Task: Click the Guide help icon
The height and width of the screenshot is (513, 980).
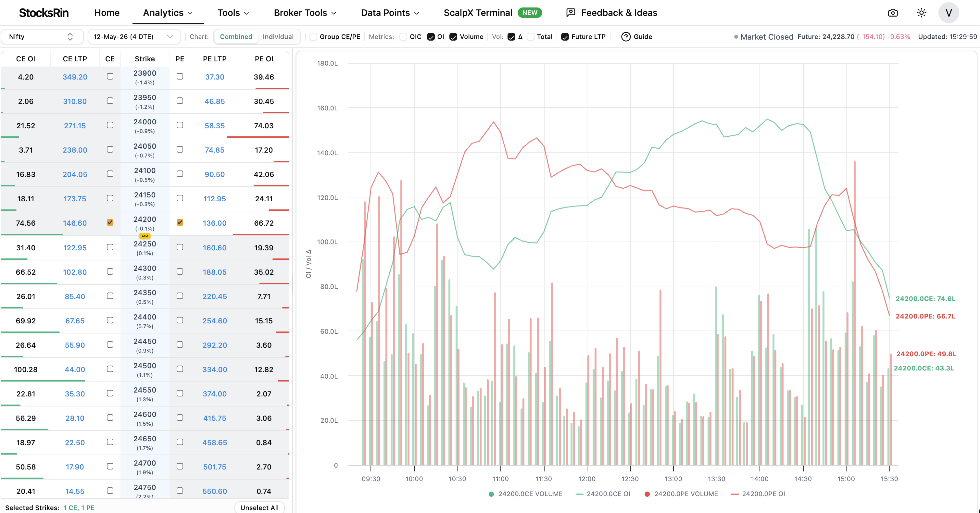Action: tap(626, 36)
